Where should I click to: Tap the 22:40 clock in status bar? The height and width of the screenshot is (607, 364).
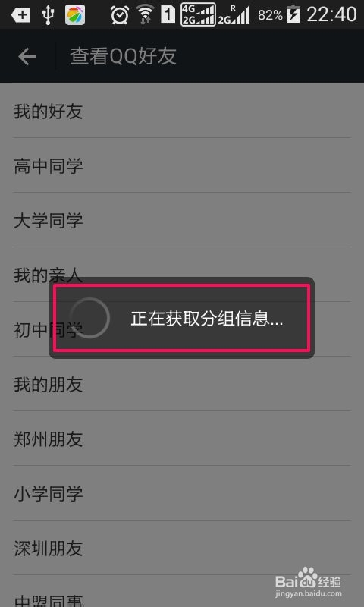[x=331, y=14]
